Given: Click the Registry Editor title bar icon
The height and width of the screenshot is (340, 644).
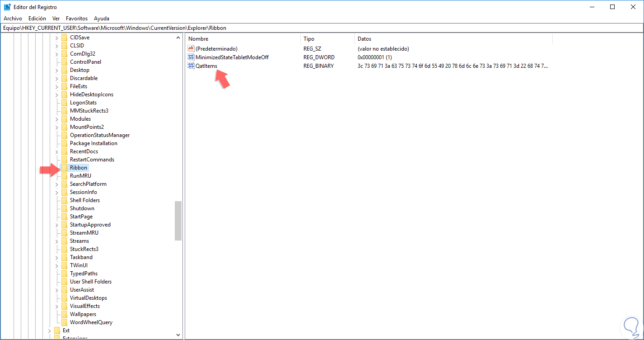Looking at the screenshot, I should 7,7.
